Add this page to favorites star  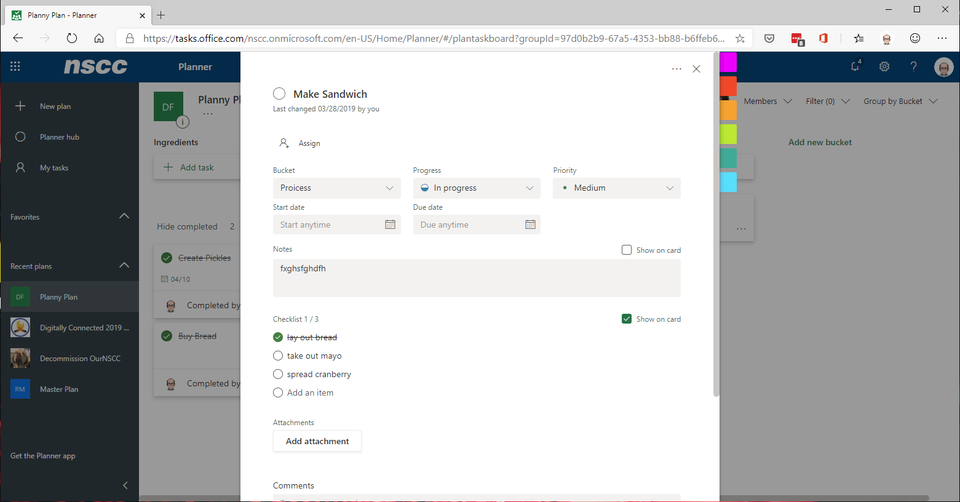tap(740, 38)
